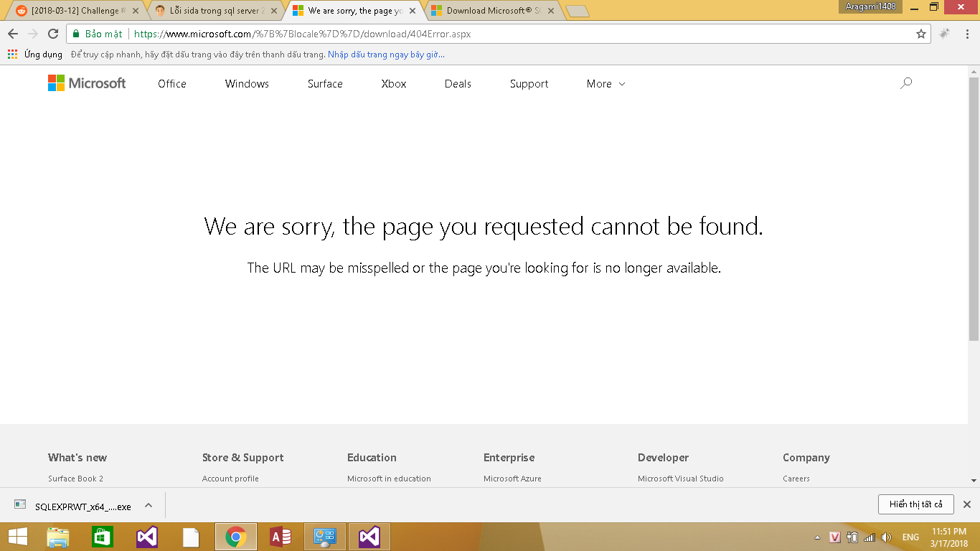Open the second Visual Studio taskbar icon
This screenshot has width=980, height=551.
(369, 537)
